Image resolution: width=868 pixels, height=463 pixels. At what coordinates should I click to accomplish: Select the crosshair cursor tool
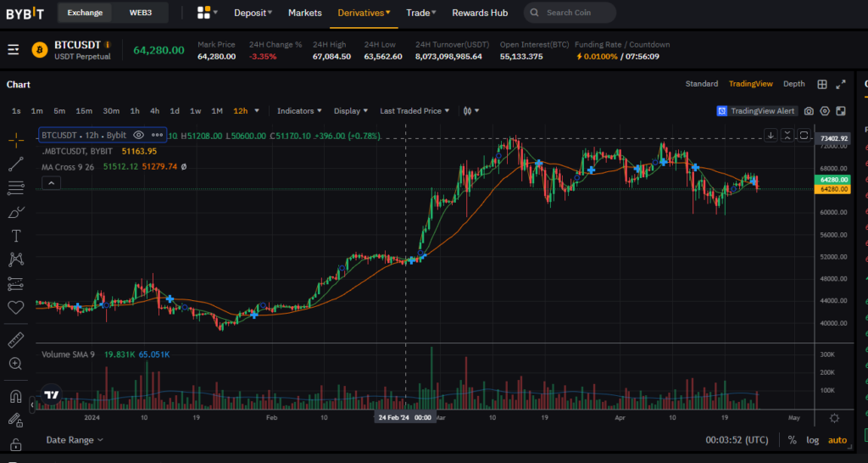point(16,140)
